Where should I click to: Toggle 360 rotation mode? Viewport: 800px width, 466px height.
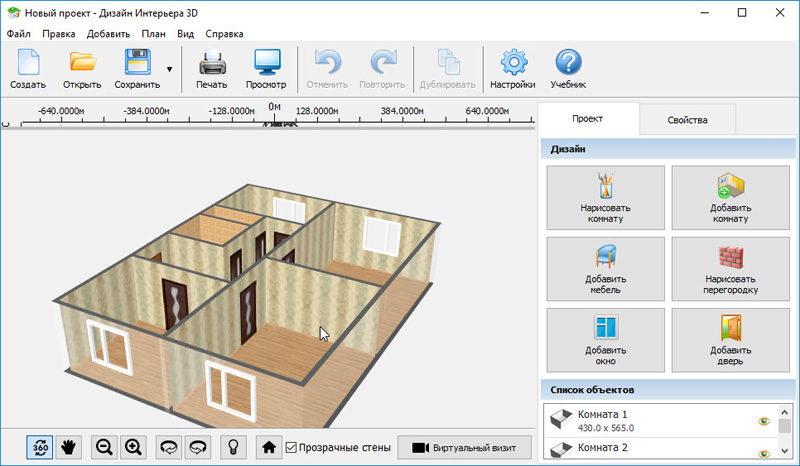(40, 448)
